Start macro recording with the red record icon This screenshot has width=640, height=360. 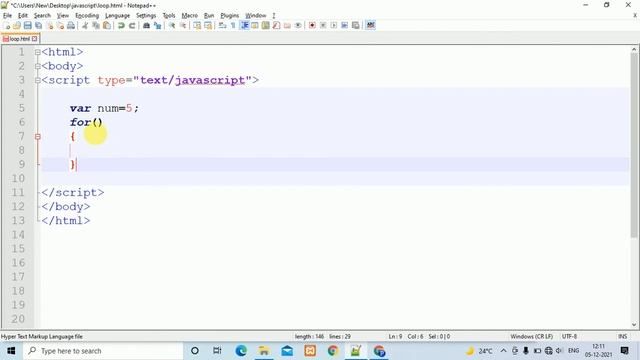tap(312, 25)
